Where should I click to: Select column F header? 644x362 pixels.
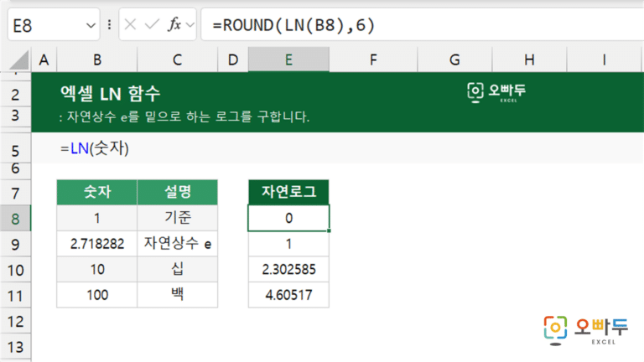click(x=373, y=60)
